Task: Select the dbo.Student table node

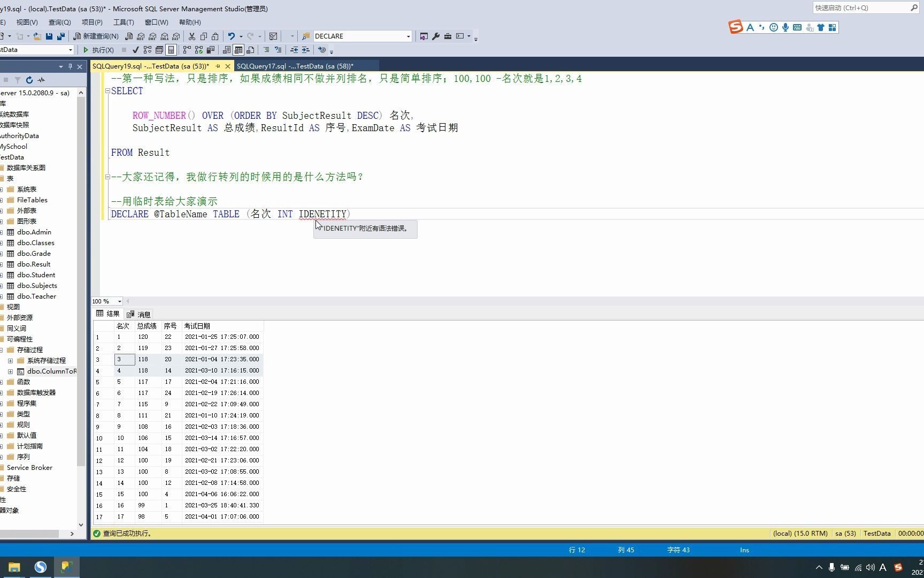Action: (36, 275)
